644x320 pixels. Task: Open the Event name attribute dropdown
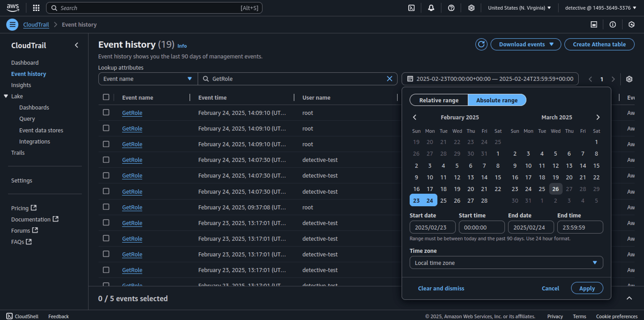click(148, 79)
